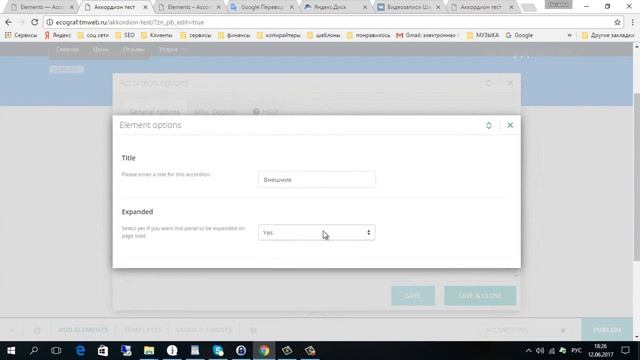Screen dimensions: 640x360
Task: Open the Сервисы apps bookmark
Action: coord(20,35)
